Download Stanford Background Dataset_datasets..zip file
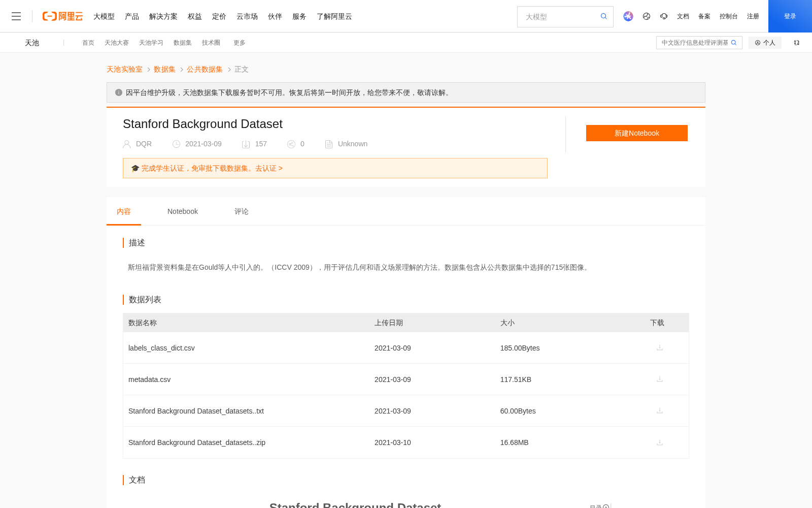The image size is (812, 508). tap(660, 442)
